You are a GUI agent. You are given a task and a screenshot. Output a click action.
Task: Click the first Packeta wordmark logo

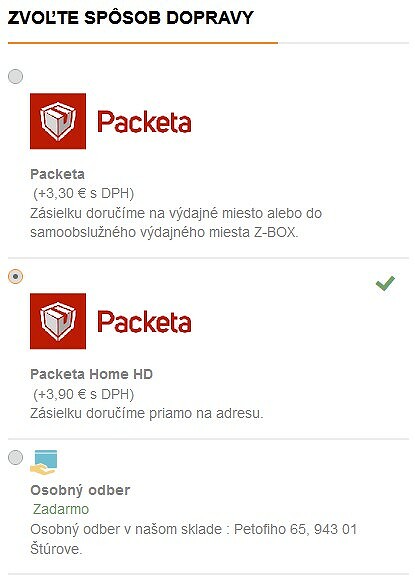point(145,122)
